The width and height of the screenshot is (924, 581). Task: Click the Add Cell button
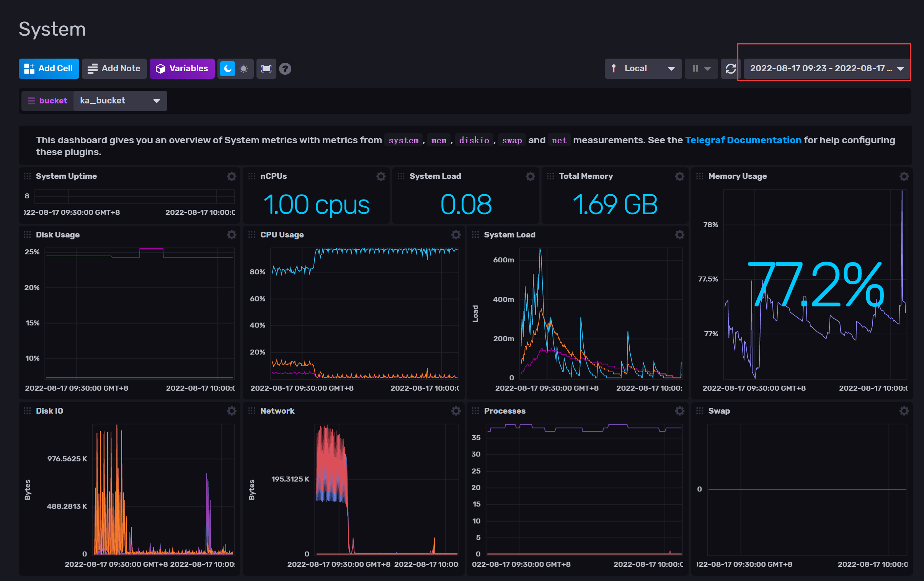point(49,69)
